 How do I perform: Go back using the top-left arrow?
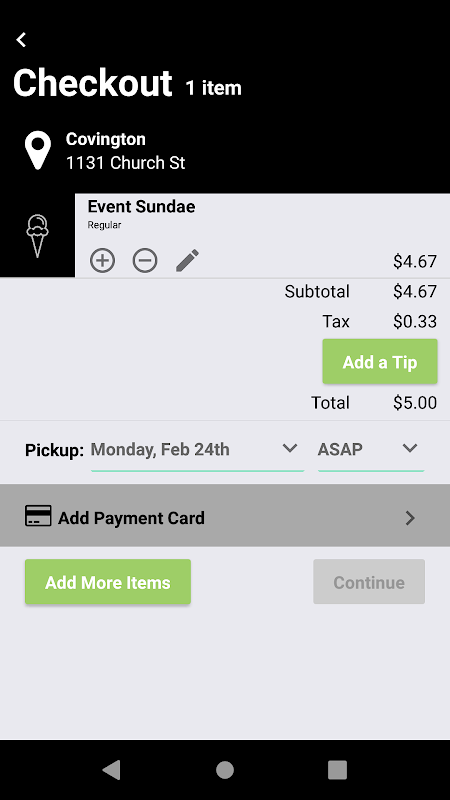point(21,40)
